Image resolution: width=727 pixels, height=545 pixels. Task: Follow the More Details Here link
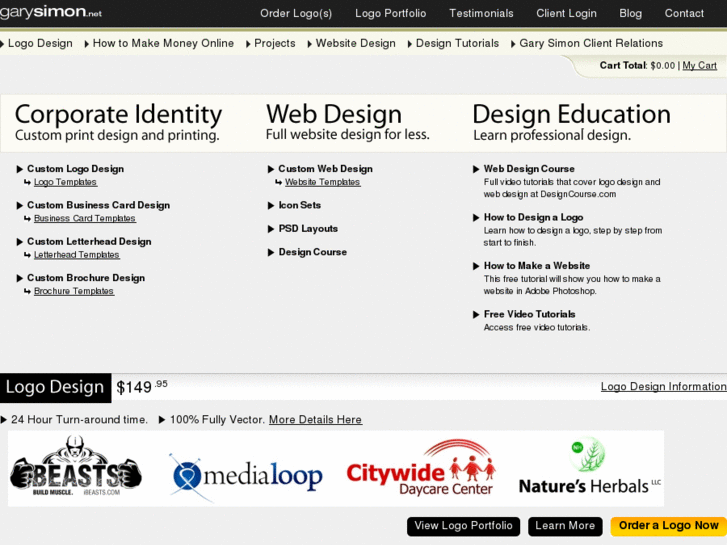tap(315, 420)
